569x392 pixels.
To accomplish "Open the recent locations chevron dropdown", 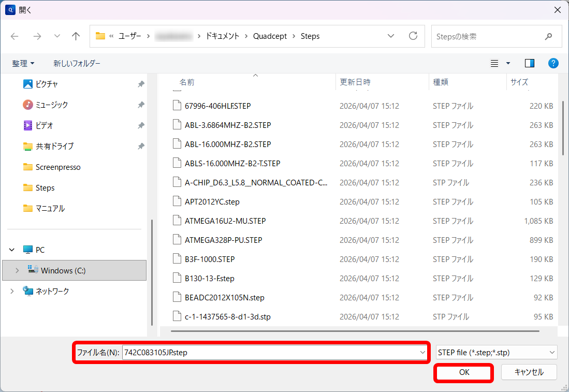I will coord(57,36).
